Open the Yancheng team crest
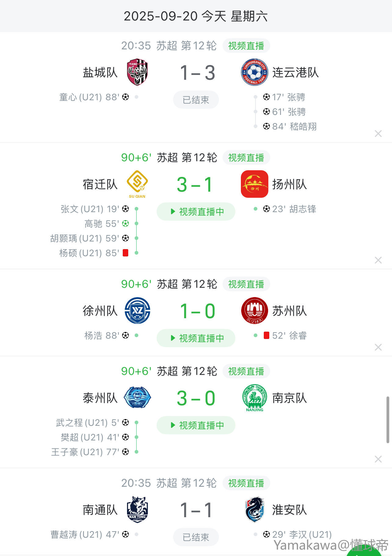The width and height of the screenshot is (392, 556). click(x=137, y=72)
